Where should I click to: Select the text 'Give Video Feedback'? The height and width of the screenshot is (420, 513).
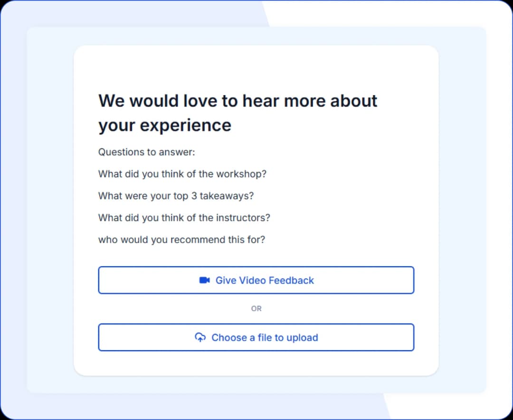click(265, 280)
